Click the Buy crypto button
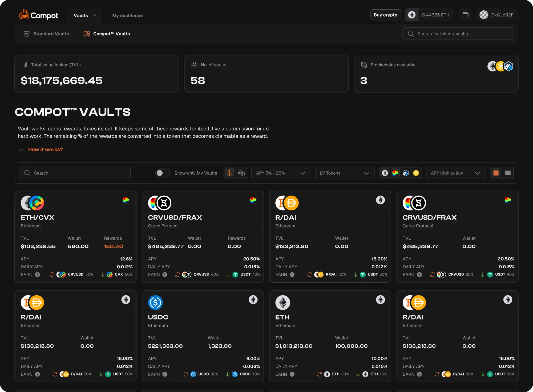533x392 pixels. 385,15
